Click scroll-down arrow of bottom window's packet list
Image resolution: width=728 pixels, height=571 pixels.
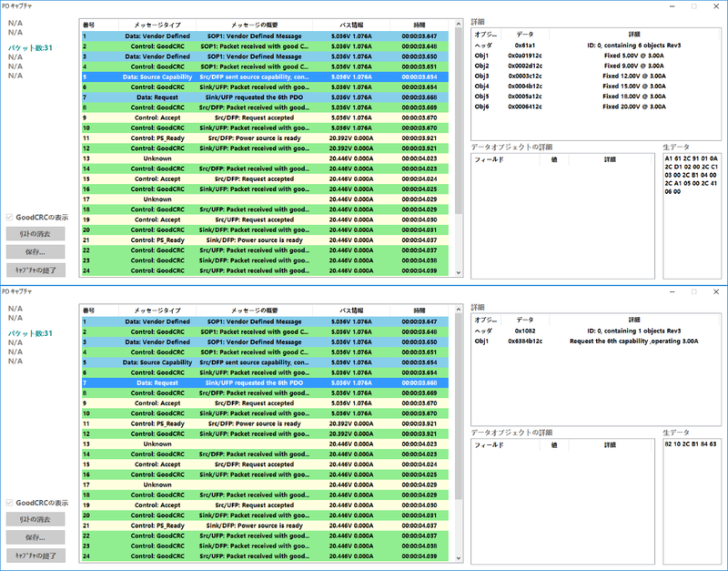(x=459, y=558)
